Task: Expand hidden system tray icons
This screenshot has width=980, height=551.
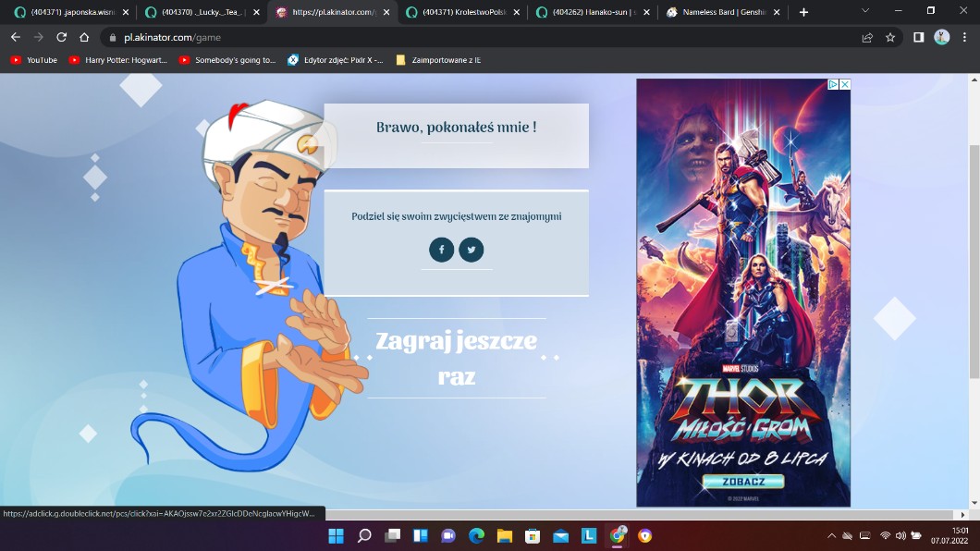Action: pyautogui.click(x=829, y=535)
